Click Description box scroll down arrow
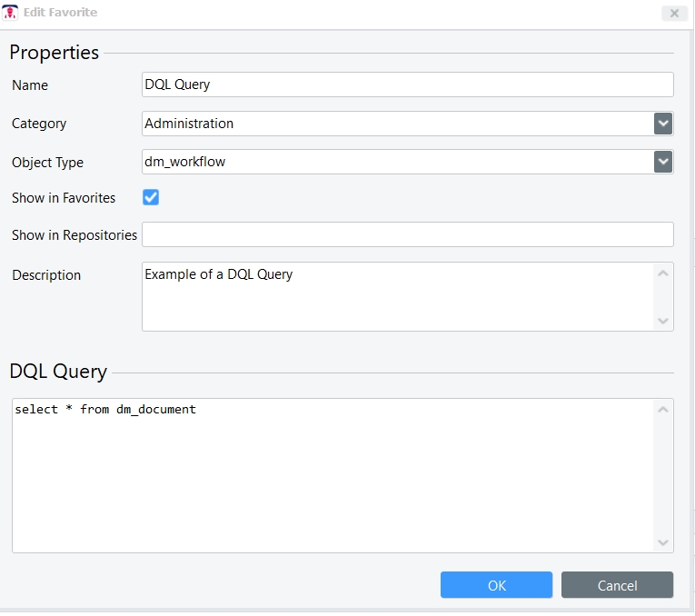This screenshot has height=616, width=695. click(663, 321)
